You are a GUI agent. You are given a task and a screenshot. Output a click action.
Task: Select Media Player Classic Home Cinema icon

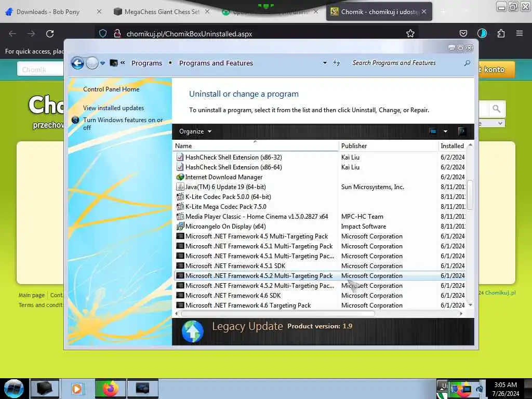(x=180, y=216)
